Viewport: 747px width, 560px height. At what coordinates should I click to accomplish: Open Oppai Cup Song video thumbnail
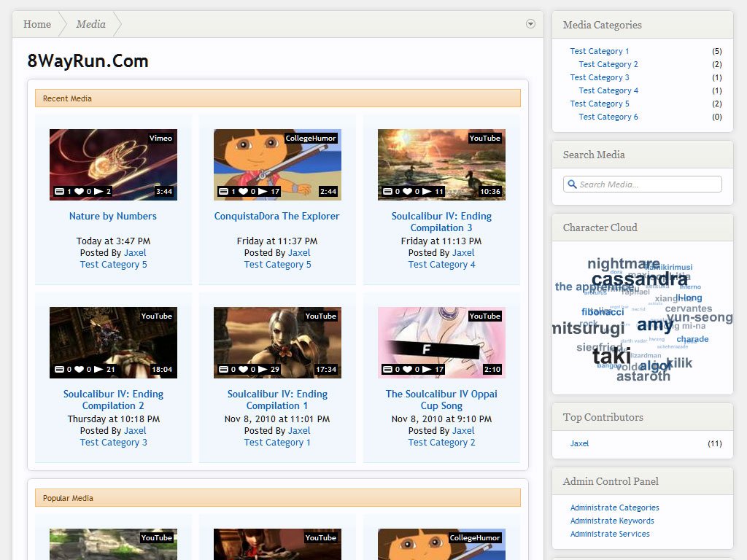pyautogui.click(x=441, y=343)
